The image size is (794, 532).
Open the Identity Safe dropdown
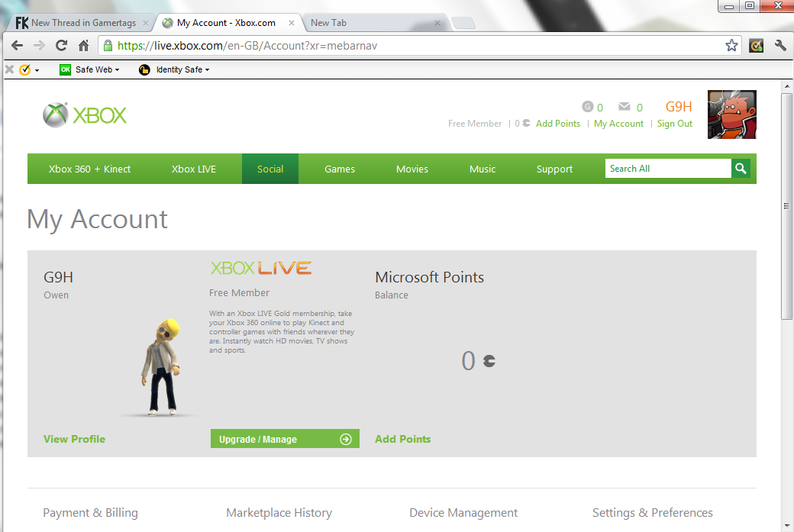click(174, 69)
